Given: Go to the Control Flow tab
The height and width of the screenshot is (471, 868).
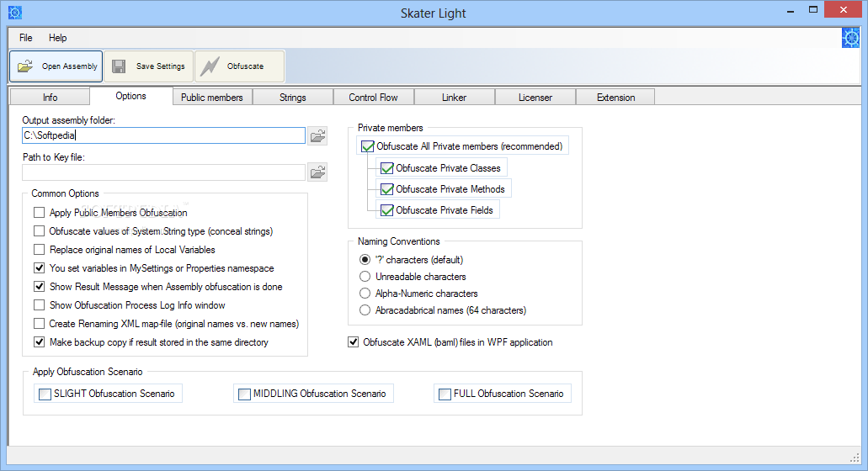Looking at the screenshot, I should (373, 98).
